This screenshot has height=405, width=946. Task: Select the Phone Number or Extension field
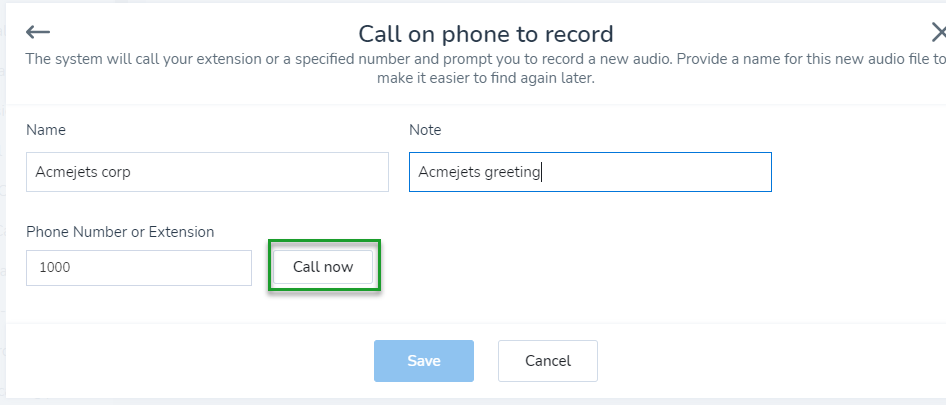coord(139,268)
